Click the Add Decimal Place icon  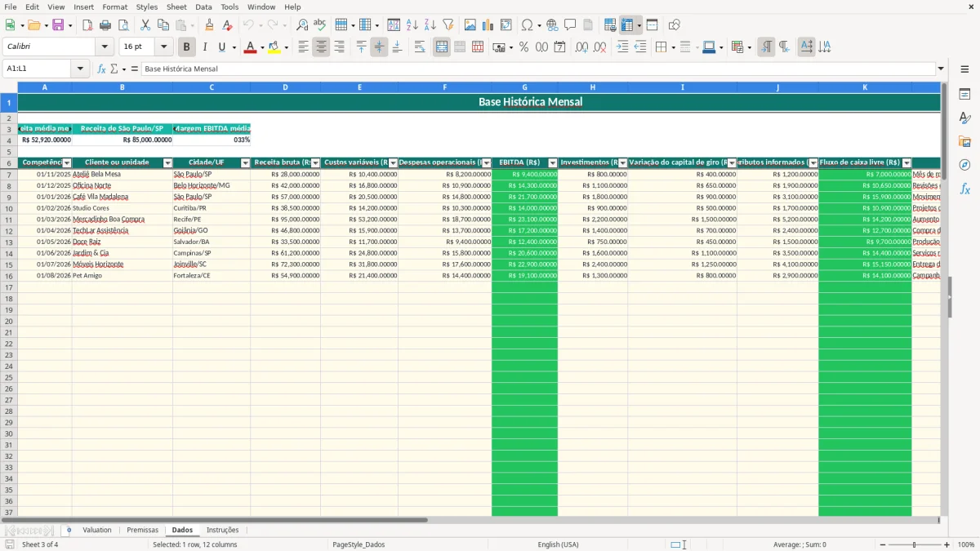(581, 47)
